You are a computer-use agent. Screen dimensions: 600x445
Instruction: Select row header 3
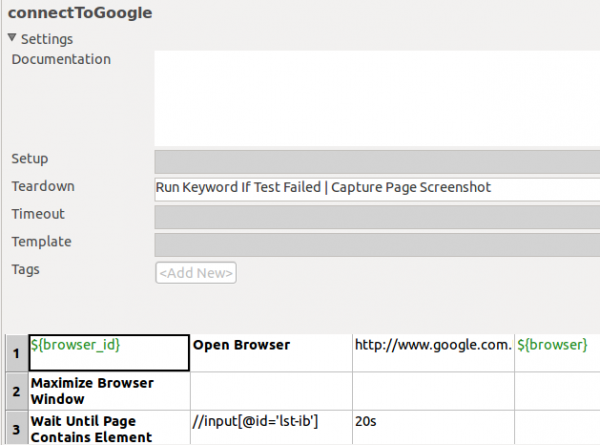pos(17,428)
